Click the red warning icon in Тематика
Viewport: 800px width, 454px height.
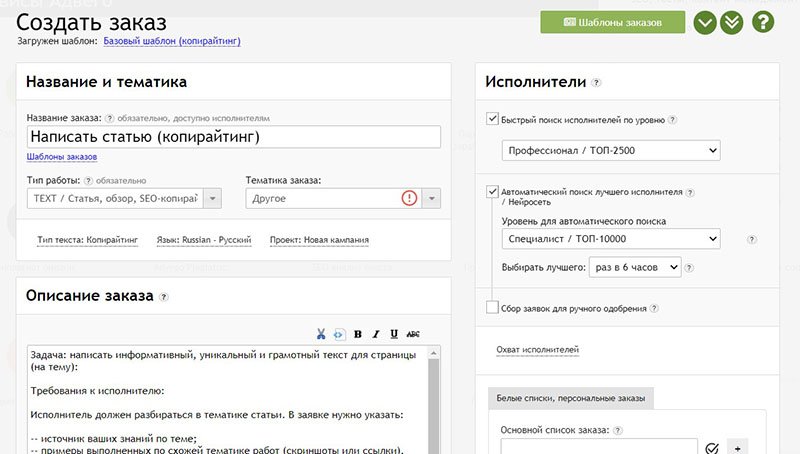point(409,198)
